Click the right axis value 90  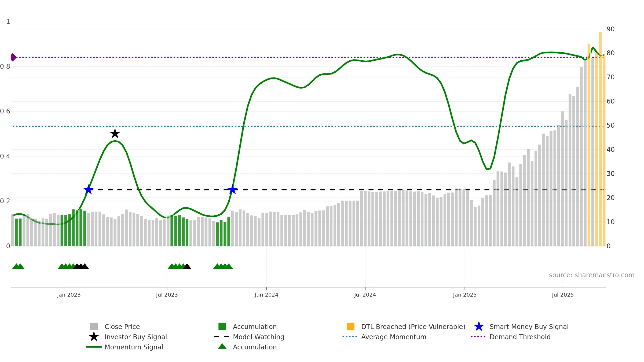(610, 29)
